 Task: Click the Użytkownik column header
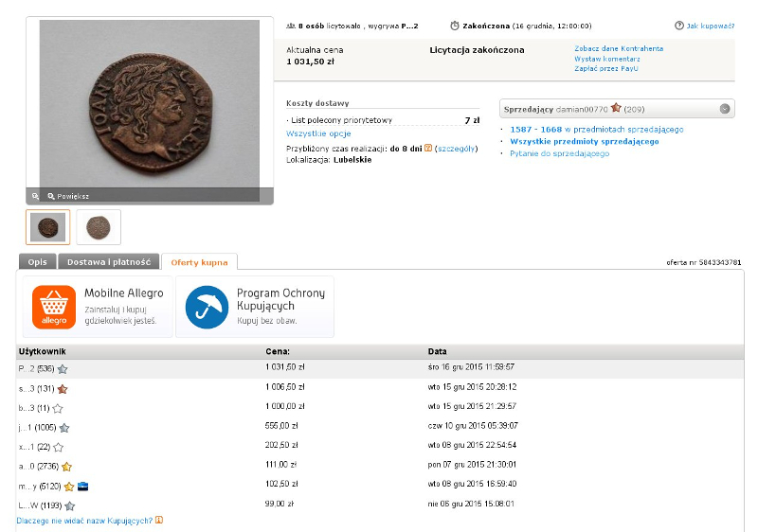pyautogui.click(x=42, y=351)
